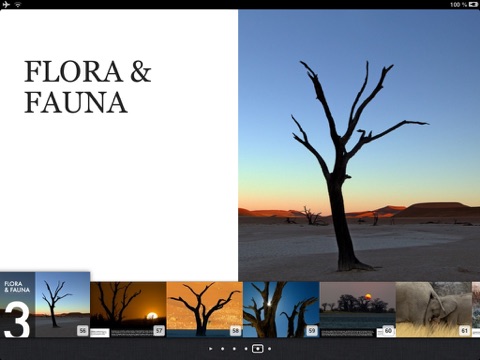480x360 pixels.
Task: Open the page 61 elephant thumbnail
Action: (434, 310)
